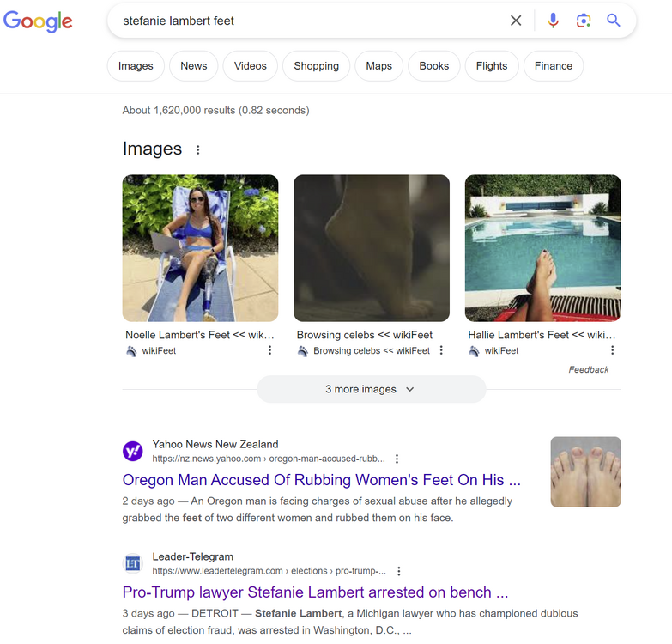This screenshot has width=672, height=644.
Task: Open the Pro-Trump lawyer Stefanie Lambert article
Action: point(315,592)
